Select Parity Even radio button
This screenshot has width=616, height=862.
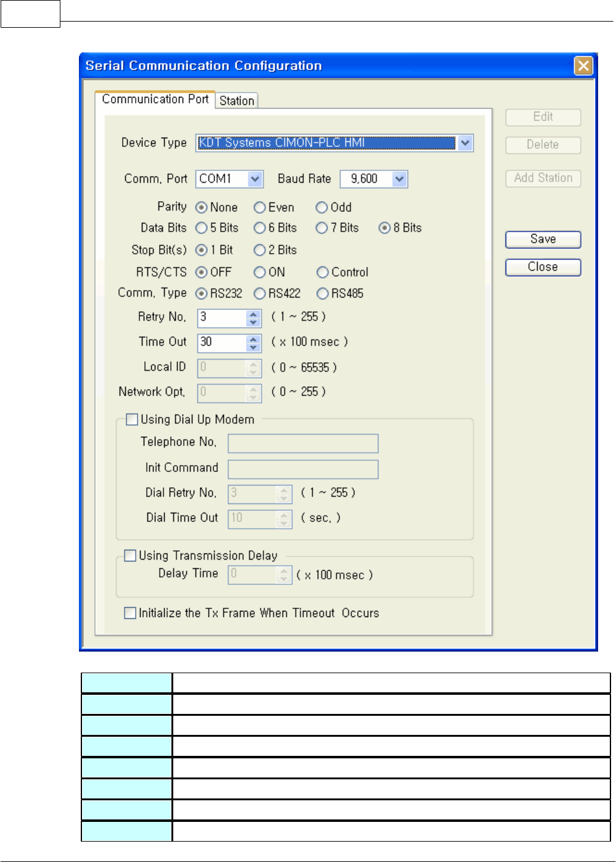[x=260, y=207]
